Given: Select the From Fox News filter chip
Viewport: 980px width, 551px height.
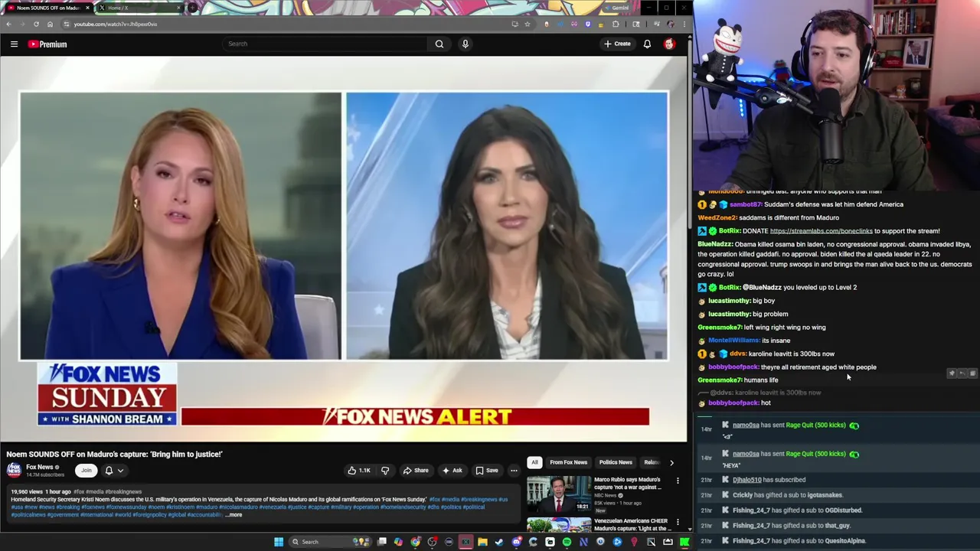Looking at the screenshot, I should point(568,462).
